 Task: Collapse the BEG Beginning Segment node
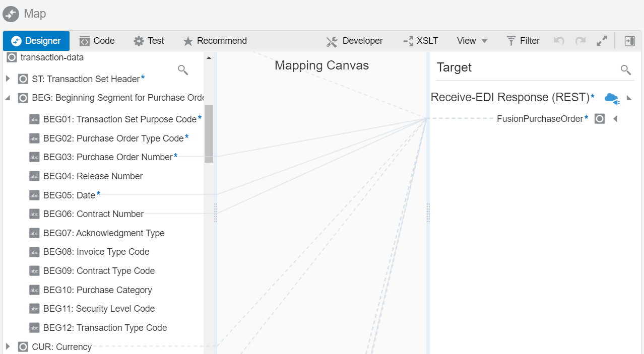[7, 98]
